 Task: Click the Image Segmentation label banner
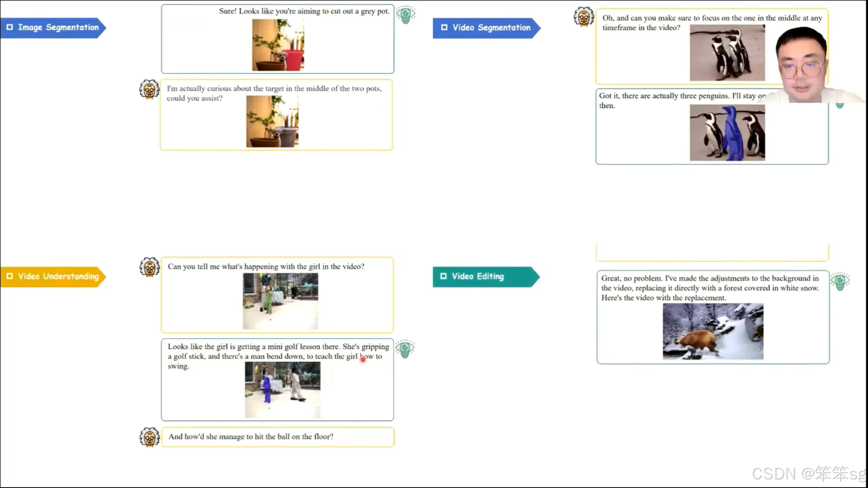(x=53, y=28)
